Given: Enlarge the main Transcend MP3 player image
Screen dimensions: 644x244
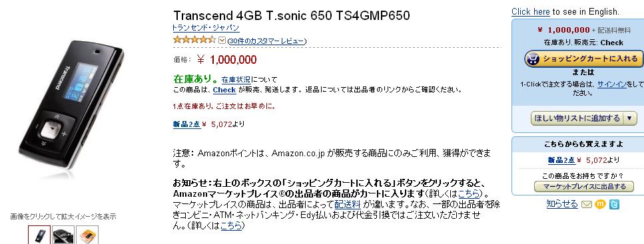Looking at the screenshot, I should [71, 106].
